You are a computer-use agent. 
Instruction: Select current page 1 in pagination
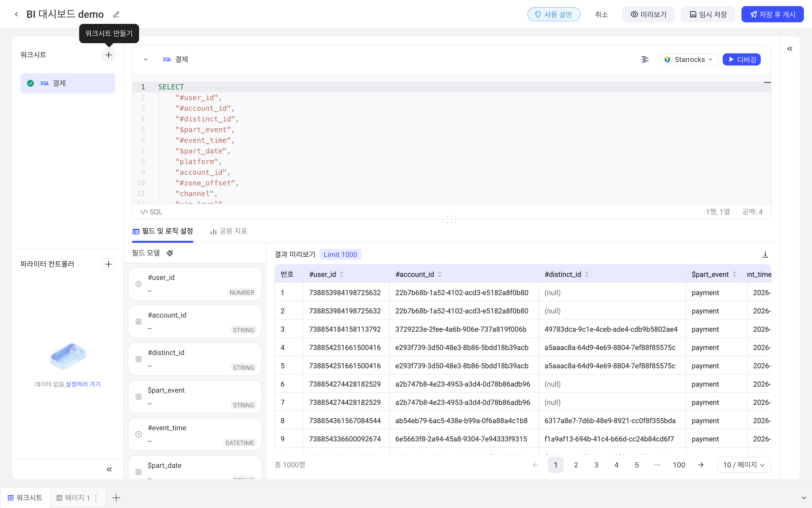pyautogui.click(x=556, y=465)
